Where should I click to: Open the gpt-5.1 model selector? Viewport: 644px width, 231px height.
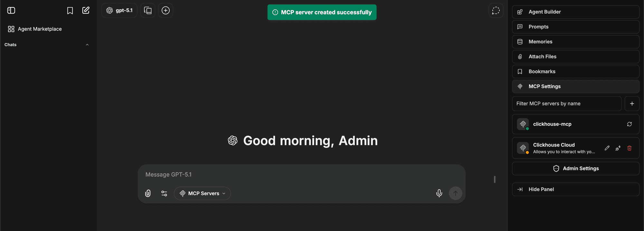click(x=119, y=10)
